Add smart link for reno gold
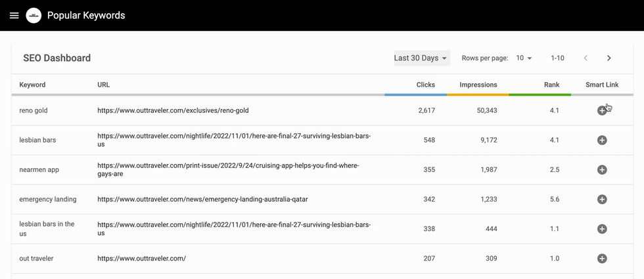 pos(601,111)
